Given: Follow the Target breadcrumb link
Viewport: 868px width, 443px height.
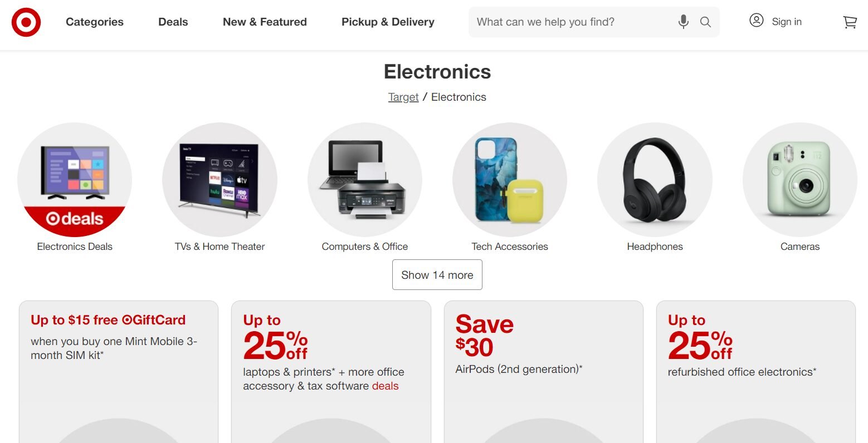Looking at the screenshot, I should [403, 97].
